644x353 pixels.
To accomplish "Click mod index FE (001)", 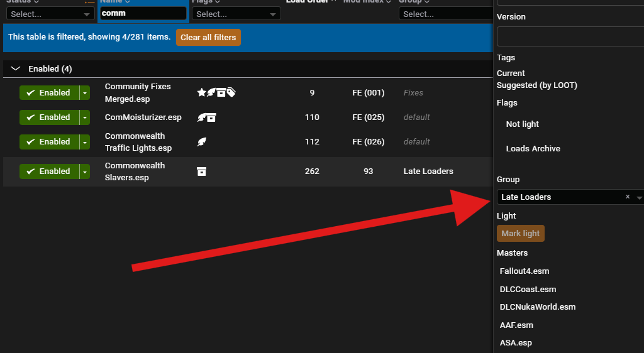I will tap(369, 93).
